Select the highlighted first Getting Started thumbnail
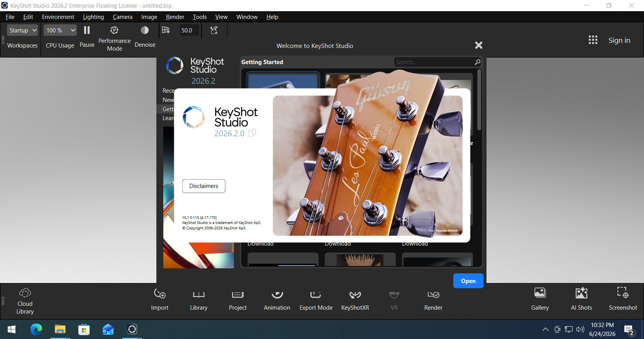This screenshot has width=644, height=339. pos(283,80)
